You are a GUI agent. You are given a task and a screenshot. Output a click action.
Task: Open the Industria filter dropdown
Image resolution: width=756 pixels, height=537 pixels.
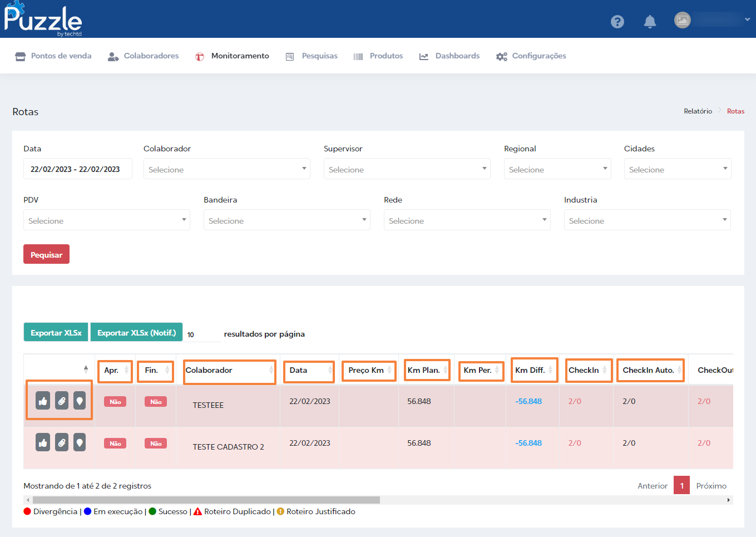[648, 220]
